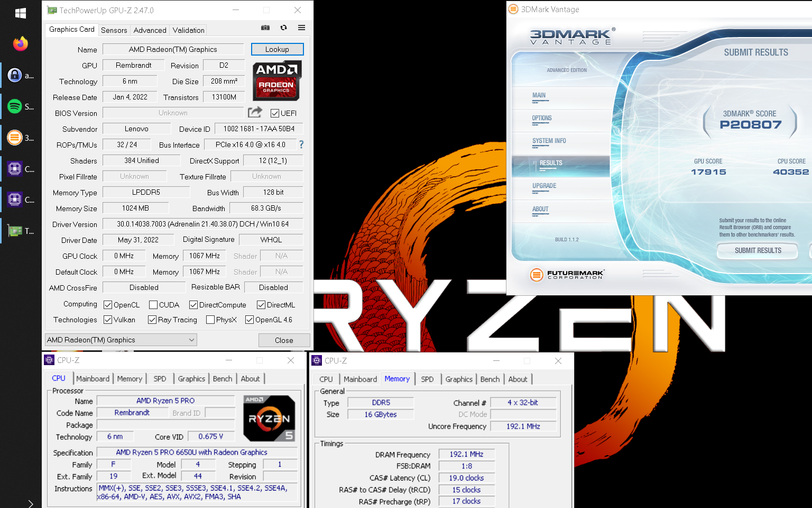Image resolution: width=812 pixels, height=508 pixels.
Task: Toggle OpenCL checkbox
Action: (108, 305)
